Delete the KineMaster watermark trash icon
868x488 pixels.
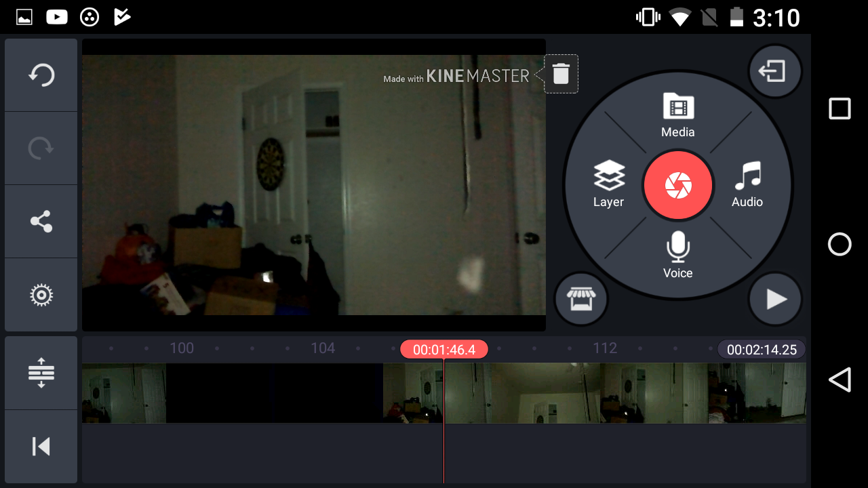coord(561,73)
